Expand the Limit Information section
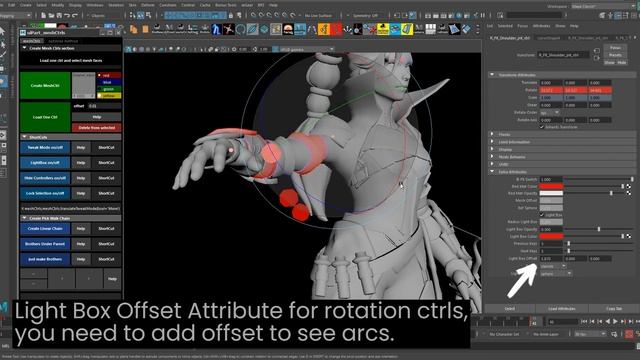Image resolution: width=640 pixels, height=360 pixels. (492, 142)
